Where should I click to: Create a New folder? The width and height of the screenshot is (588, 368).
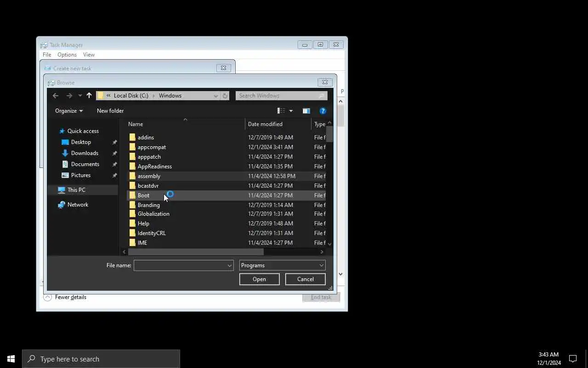click(x=110, y=111)
